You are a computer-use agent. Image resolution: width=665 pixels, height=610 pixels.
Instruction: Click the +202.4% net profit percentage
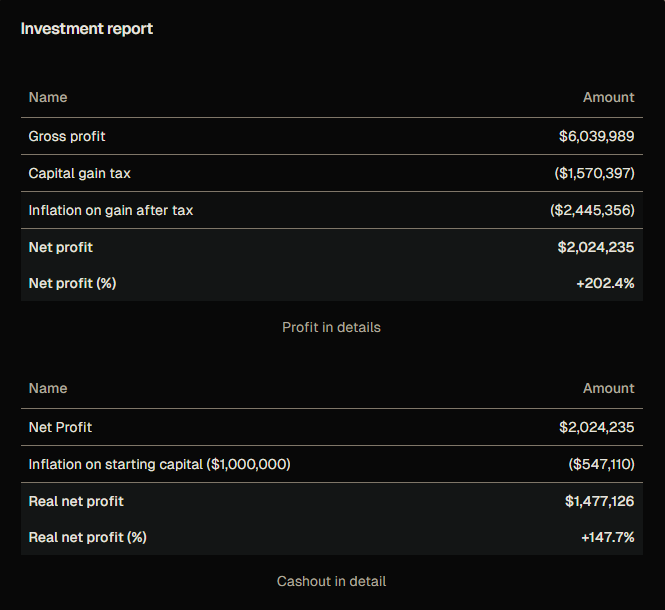(x=605, y=283)
